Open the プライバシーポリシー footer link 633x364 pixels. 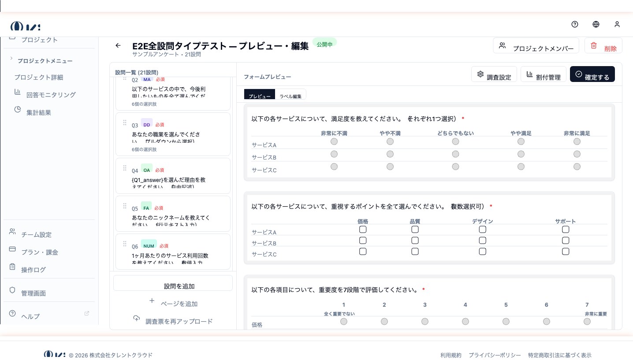[494, 355]
